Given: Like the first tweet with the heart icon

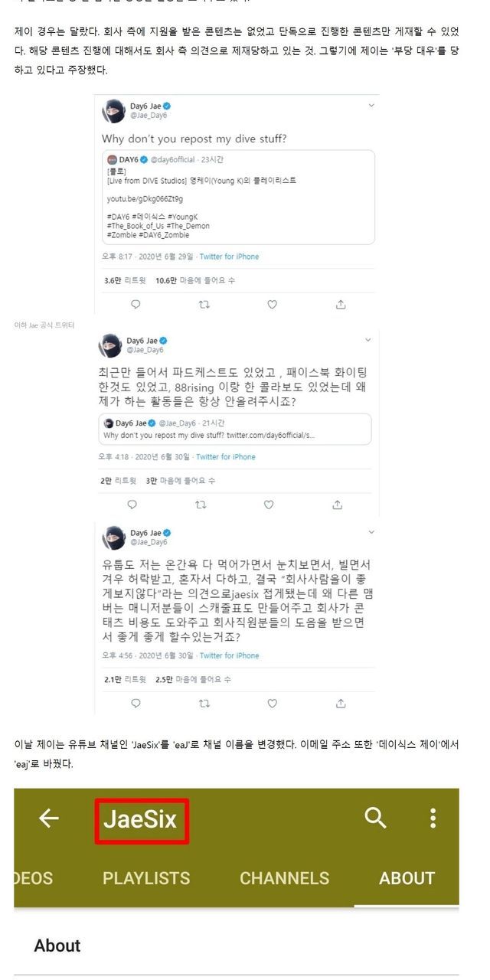Looking at the screenshot, I should 272,304.
